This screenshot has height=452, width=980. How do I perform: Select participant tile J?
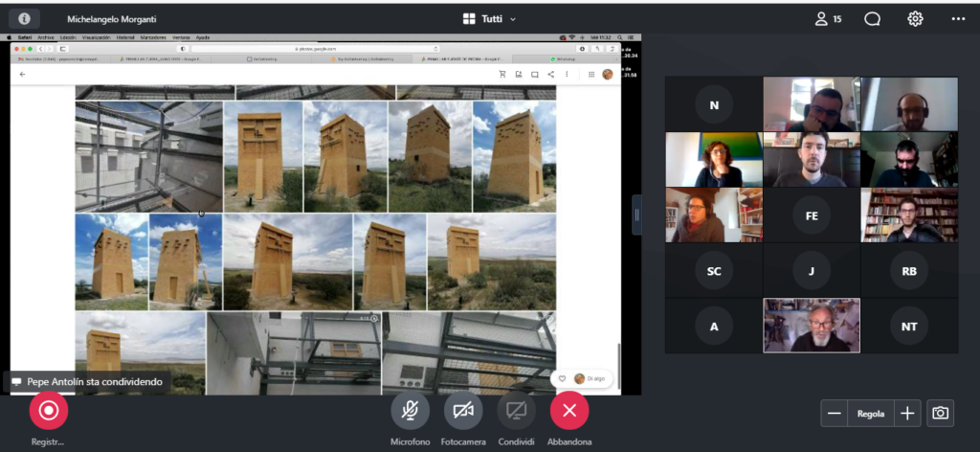812,271
